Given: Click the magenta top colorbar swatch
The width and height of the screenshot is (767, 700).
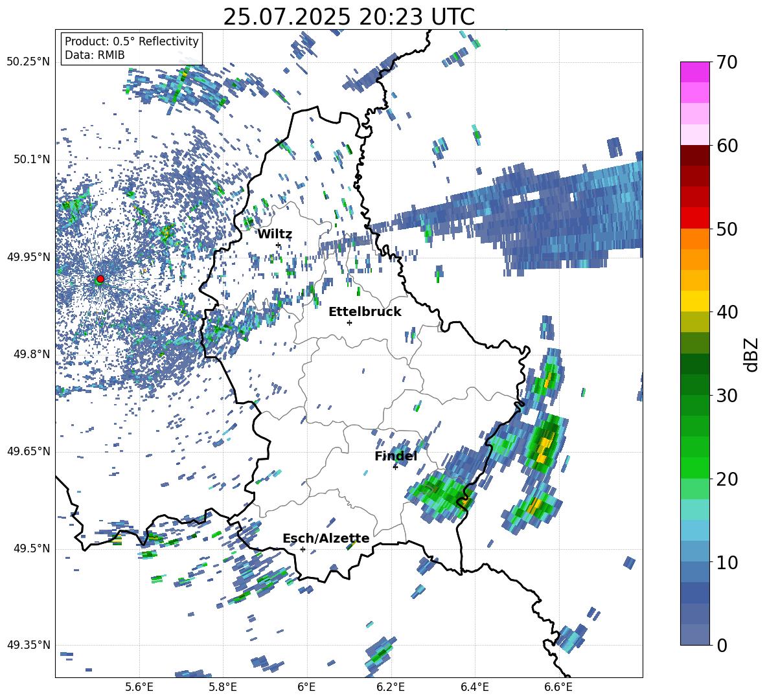Looking at the screenshot, I should click(694, 73).
